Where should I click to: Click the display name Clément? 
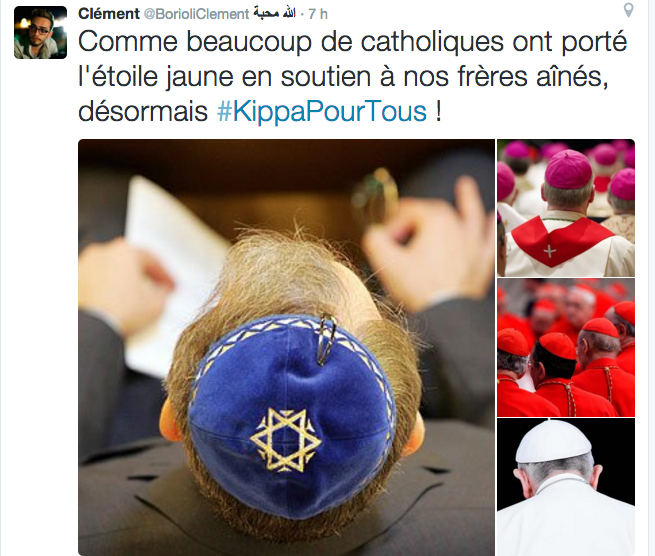[109, 14]
